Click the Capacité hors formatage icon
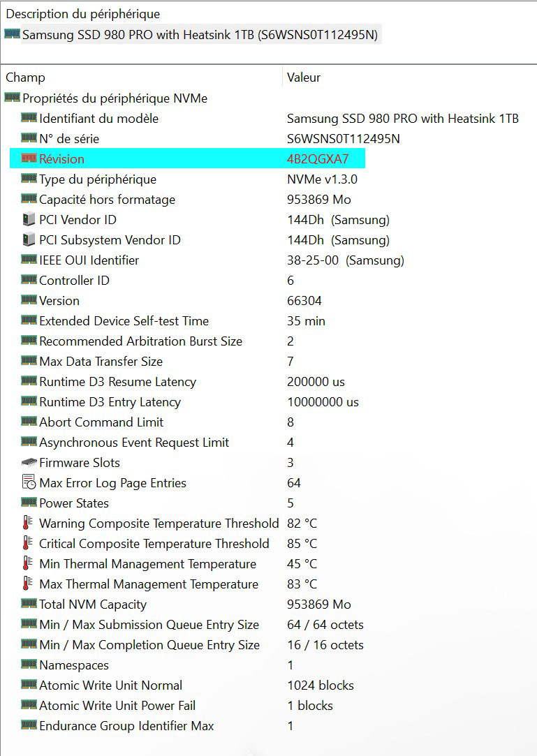 pyautogui.click(x=29, y=199)
